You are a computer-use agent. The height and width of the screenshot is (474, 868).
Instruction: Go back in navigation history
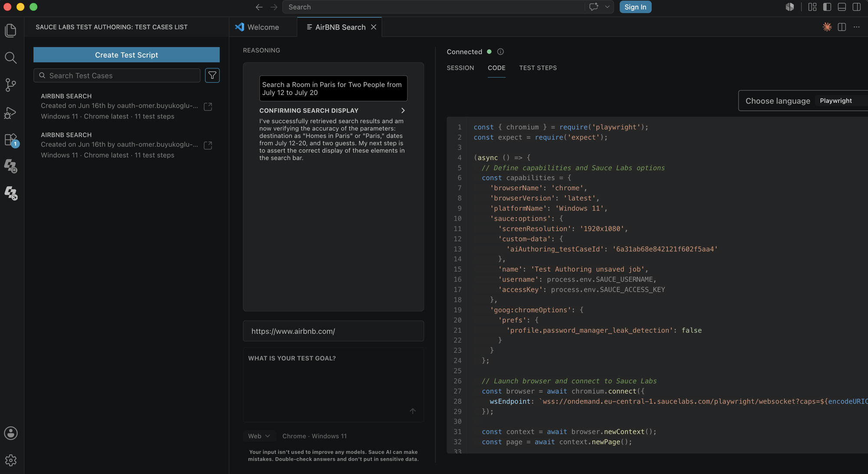pyautogui.click(x=259, y=7)
